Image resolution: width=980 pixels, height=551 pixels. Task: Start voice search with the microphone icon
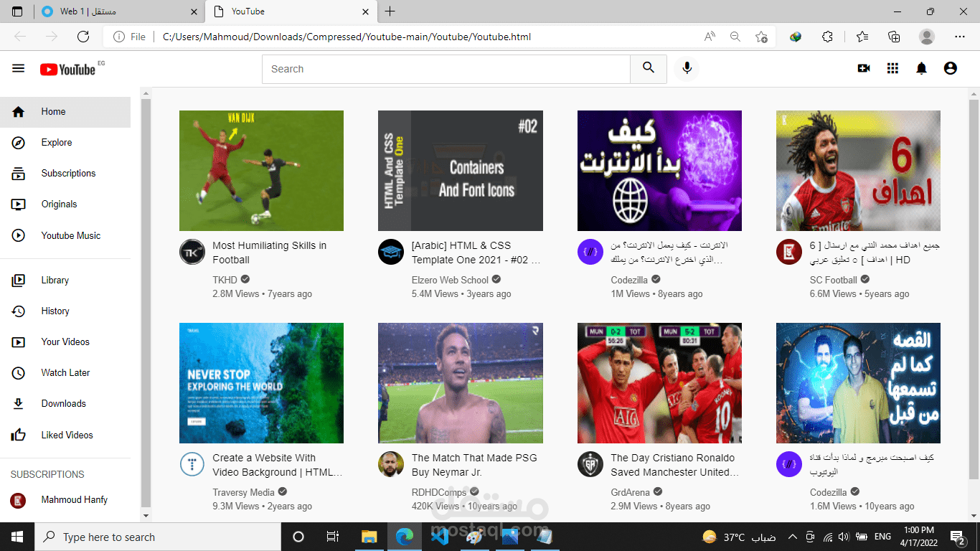[686, 68]
